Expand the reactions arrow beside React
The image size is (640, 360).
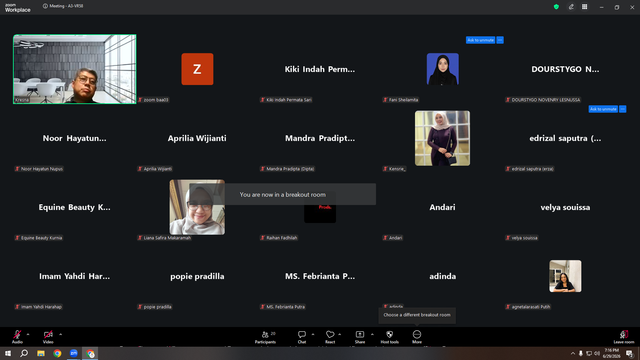(x=340, y=334)
